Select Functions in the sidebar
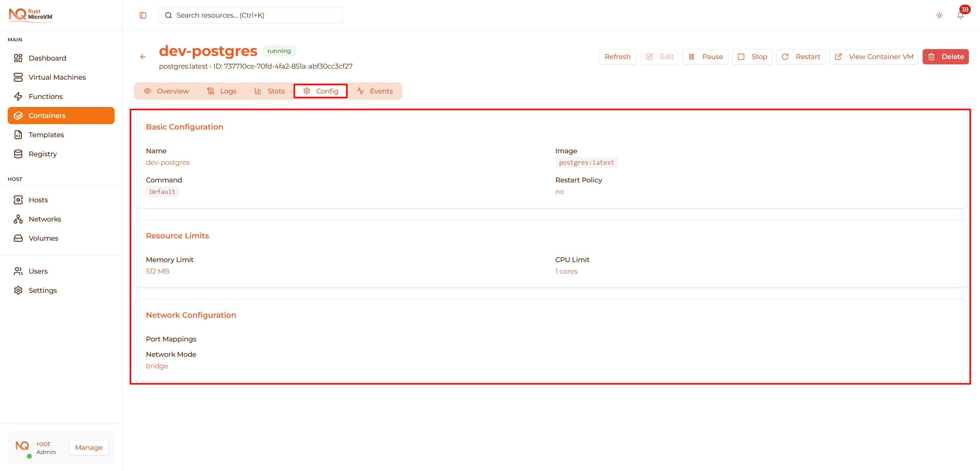This screenshot has height=471, width=980. point(46,96)
